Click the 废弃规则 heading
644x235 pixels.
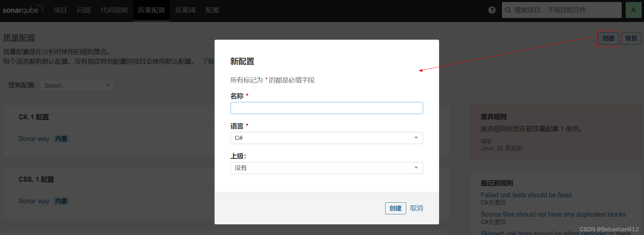click(494, 117)
